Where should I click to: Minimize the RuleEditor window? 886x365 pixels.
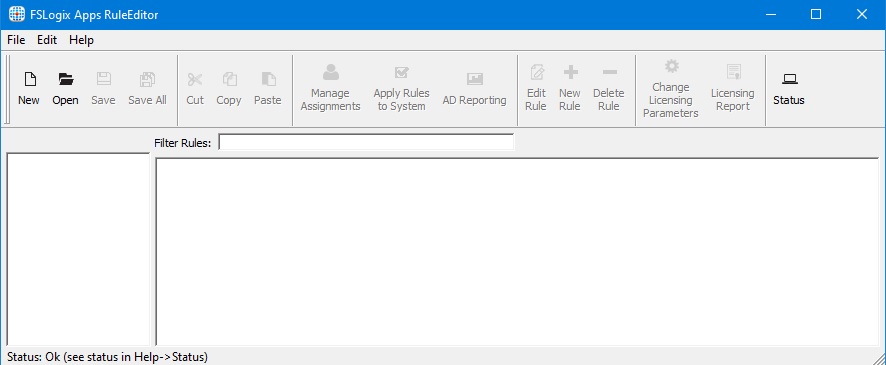[770, 15]
